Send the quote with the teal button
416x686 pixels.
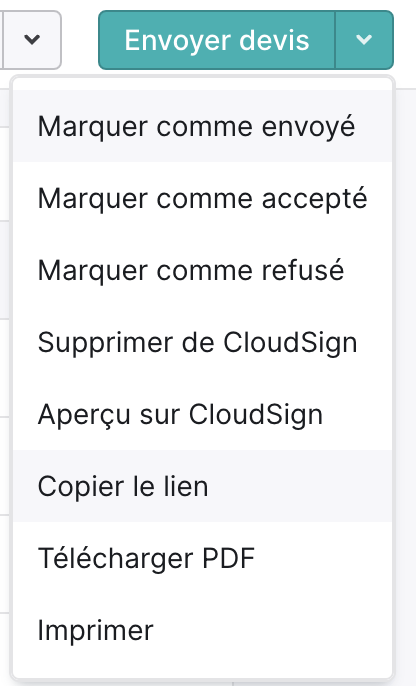pos(217,40)
